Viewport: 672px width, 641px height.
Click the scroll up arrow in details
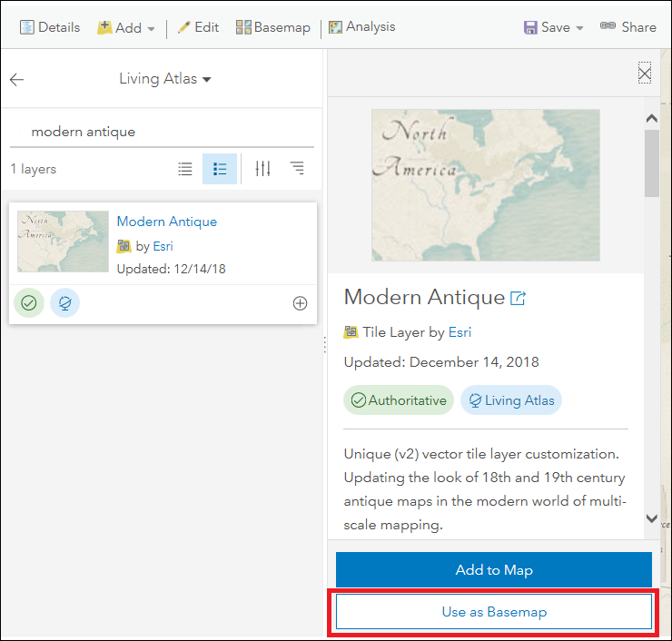coord(652,118)
